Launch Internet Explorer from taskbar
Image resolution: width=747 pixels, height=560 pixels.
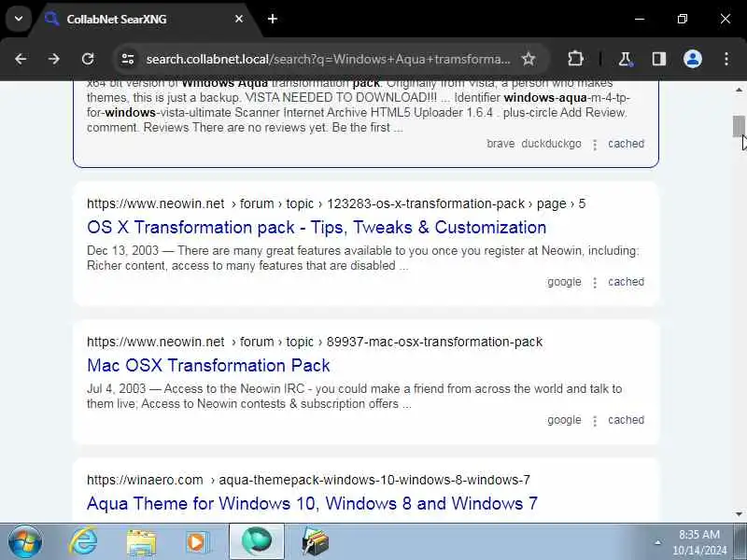click(x=83, y=542)
